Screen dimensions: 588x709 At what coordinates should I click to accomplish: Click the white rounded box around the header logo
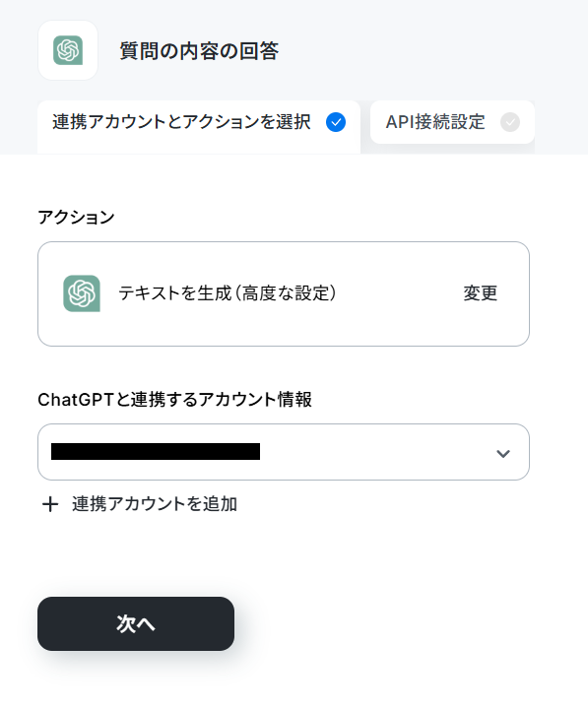tap(68, 50)
